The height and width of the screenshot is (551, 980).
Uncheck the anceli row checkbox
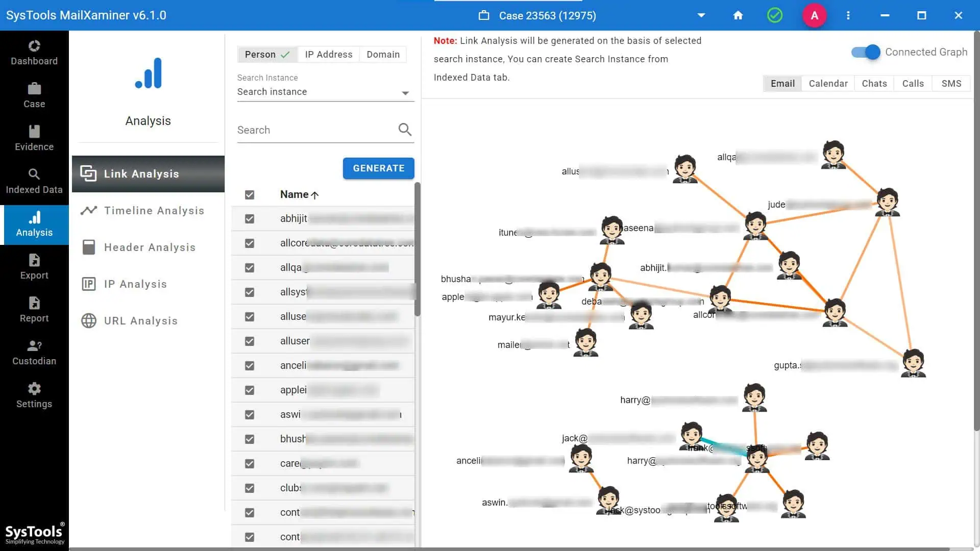250,366
